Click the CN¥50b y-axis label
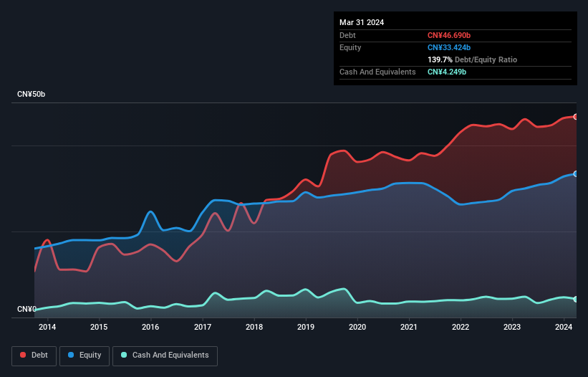This screenshot has height=377, width=588. pyautogui.click(x=31, y=94)
